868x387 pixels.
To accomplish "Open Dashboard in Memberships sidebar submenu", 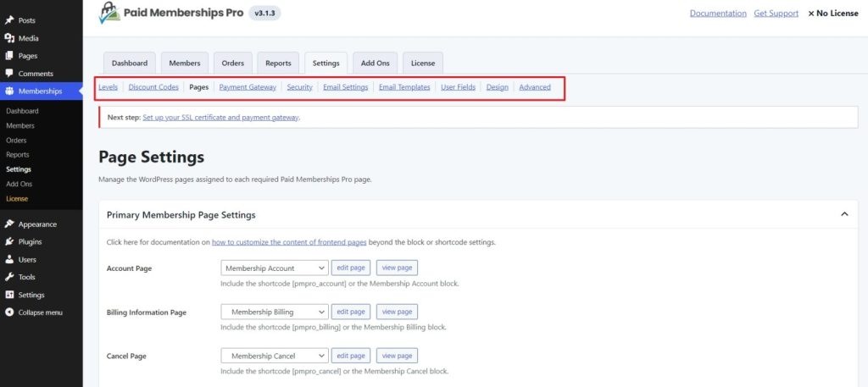I will pos(22,111).
